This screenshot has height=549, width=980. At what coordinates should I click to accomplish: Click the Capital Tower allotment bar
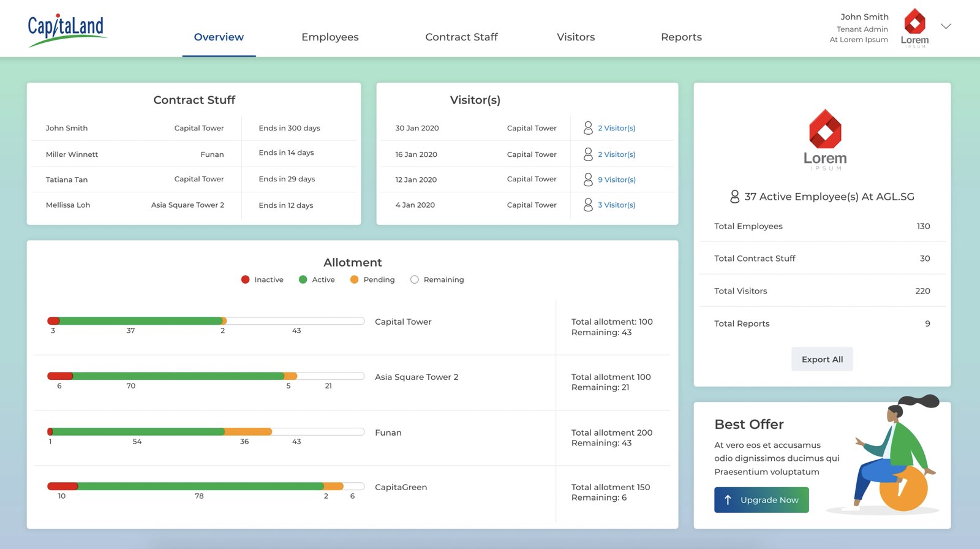coord(206,321)
